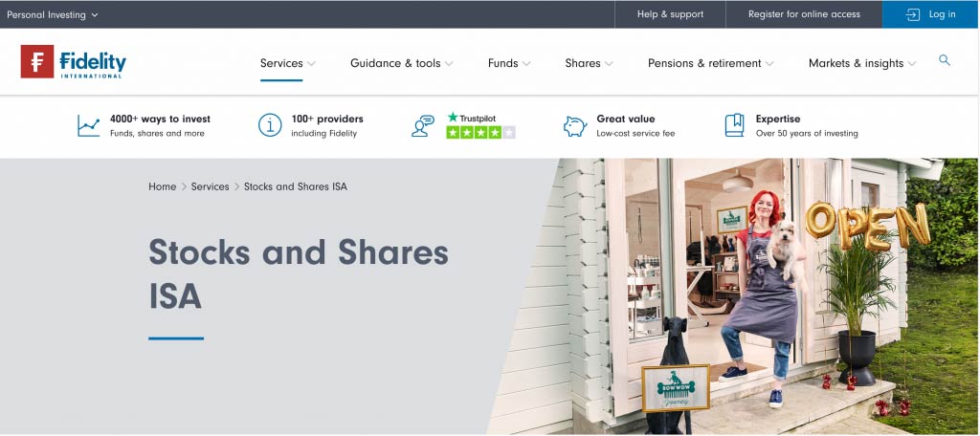Open the Funds navigation menu
Image resolution: width=980 pixels, height=436 pixels.
[x=509, y=63]
